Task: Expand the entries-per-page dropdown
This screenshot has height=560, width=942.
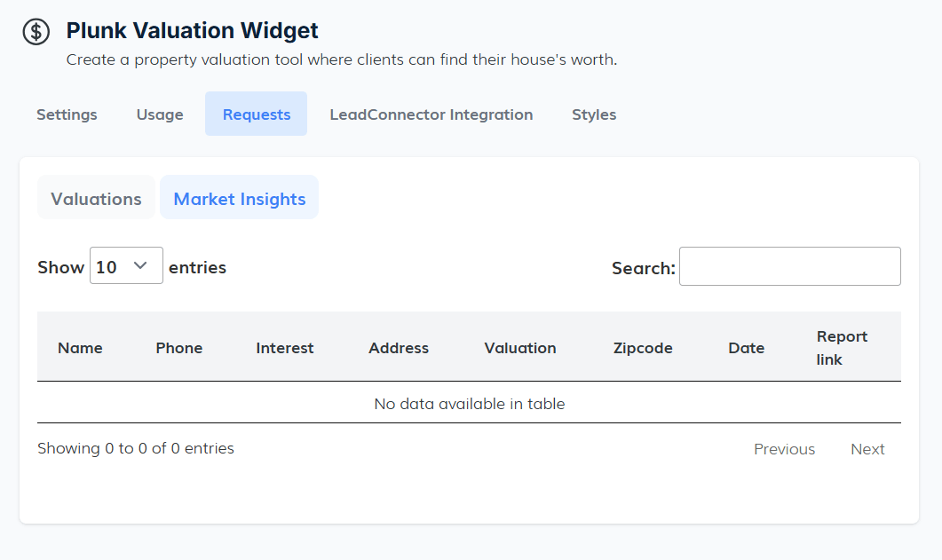Action: (x=126, y=266)
